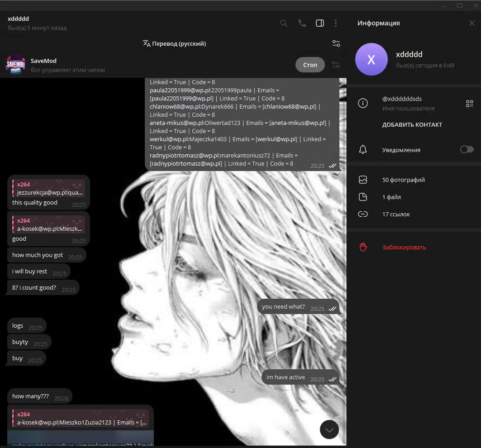Open translation settings icon beside Перевод bar

tap(336, 43)
